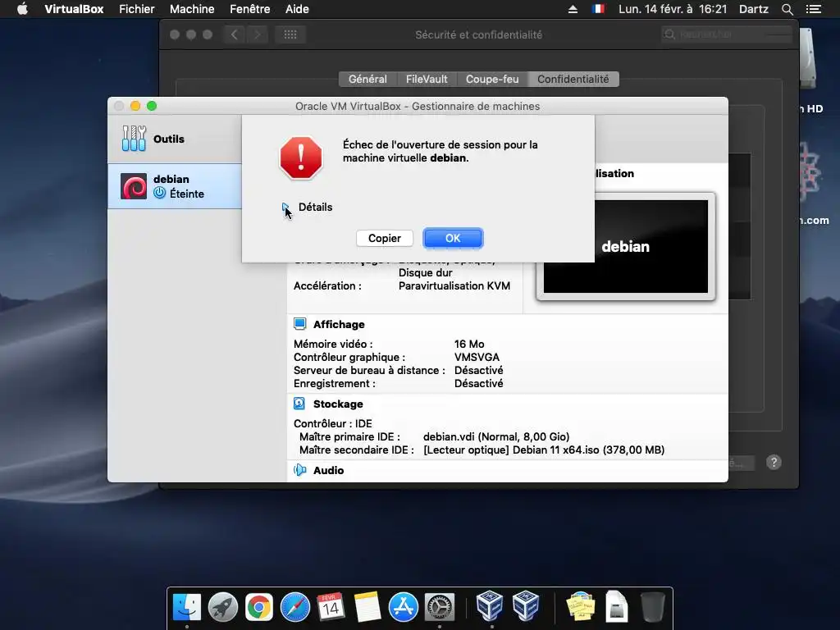Open the Fichier menu
The width and height of the screenshot is (840, 630).
[x=137, y=9]
